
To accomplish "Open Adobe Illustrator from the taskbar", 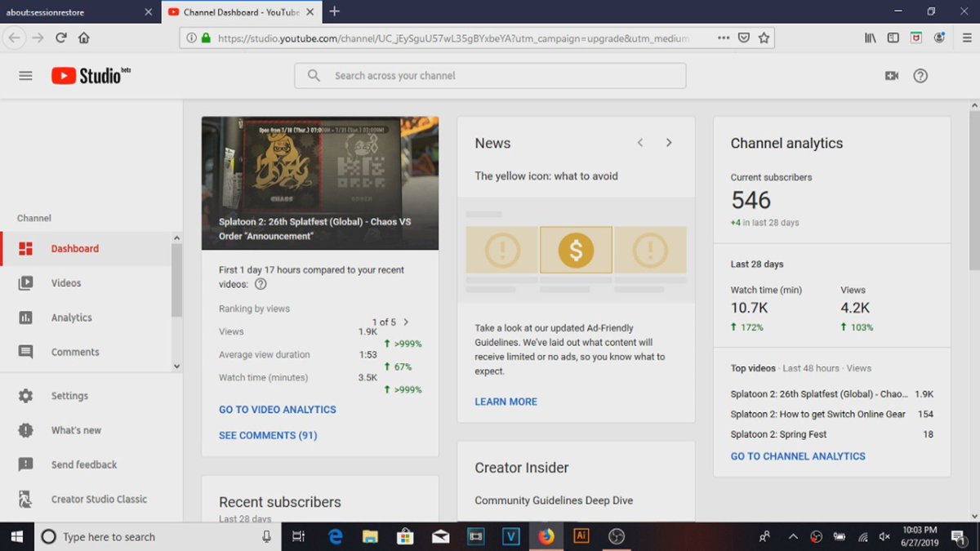I will (x=581, y=536).
